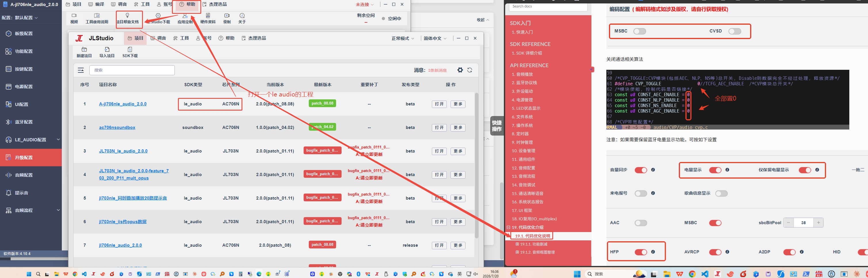Open 杰理选品 in JLStudio menu bar
The height and width of the screenshot is (278, 868).
(x=254, y=38)
